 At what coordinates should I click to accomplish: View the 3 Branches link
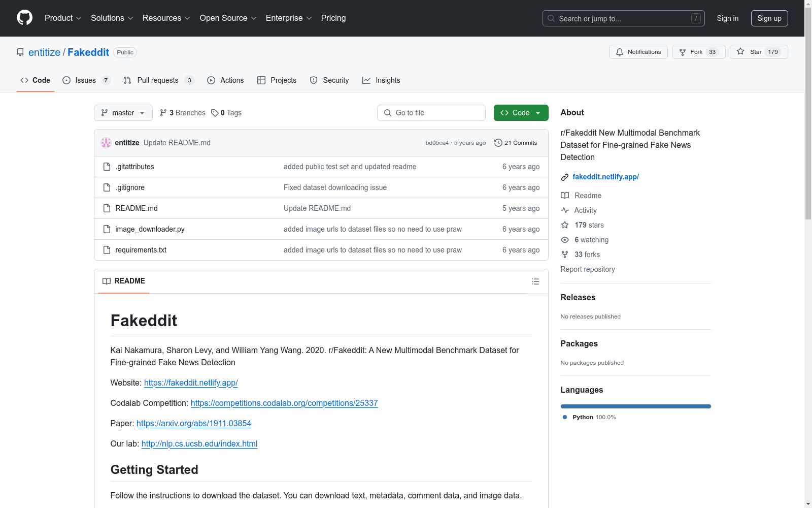click(183, 113)
